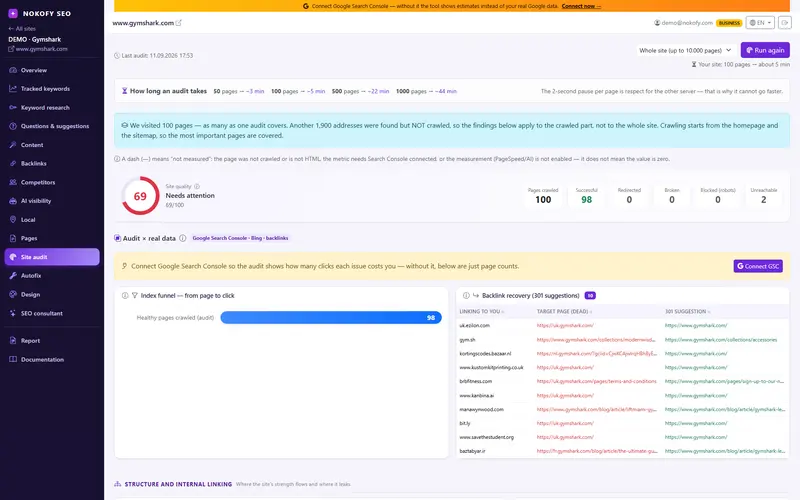
Task: Click the info icon beside Index funnel
Action: coord(125,295)
